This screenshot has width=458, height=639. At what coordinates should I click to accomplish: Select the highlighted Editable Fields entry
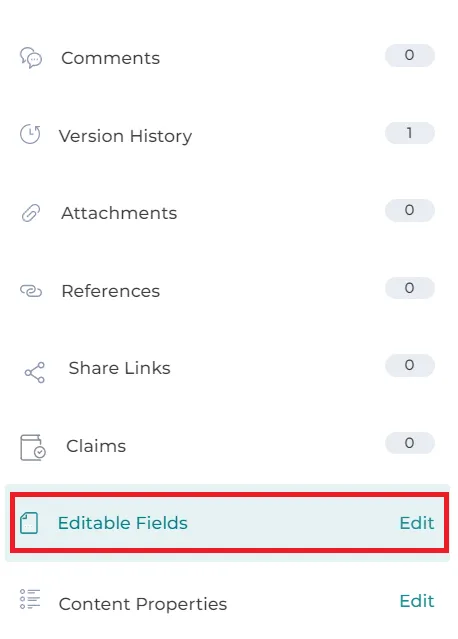pos(229,523)
